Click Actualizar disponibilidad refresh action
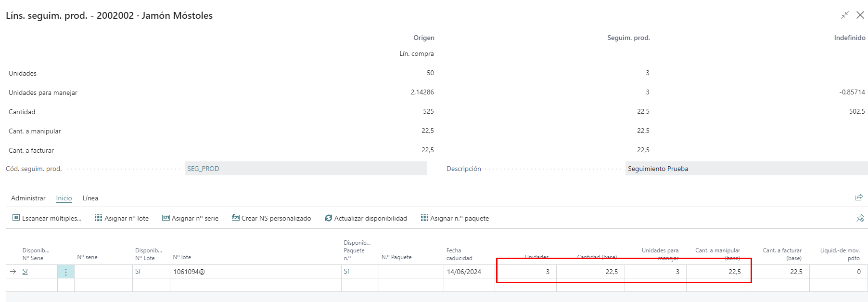The image size is (868, 302). coord(366,218)
